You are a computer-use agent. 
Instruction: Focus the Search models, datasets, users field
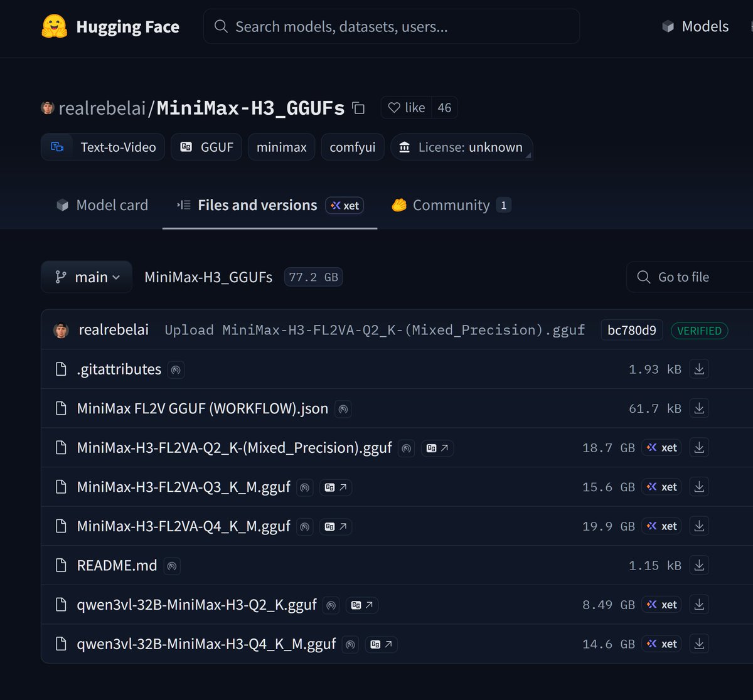(392, 26)
